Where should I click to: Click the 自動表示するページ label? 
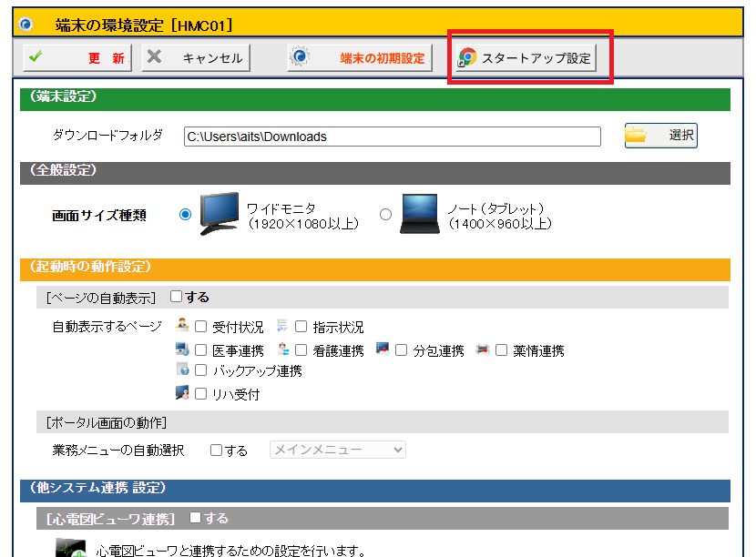pos(107,326)
